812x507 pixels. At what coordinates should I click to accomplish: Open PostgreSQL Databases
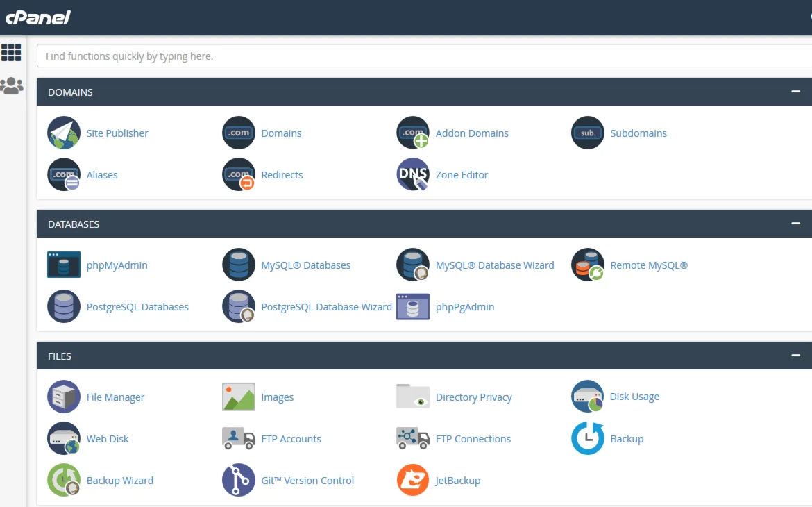tap(137, 306)
